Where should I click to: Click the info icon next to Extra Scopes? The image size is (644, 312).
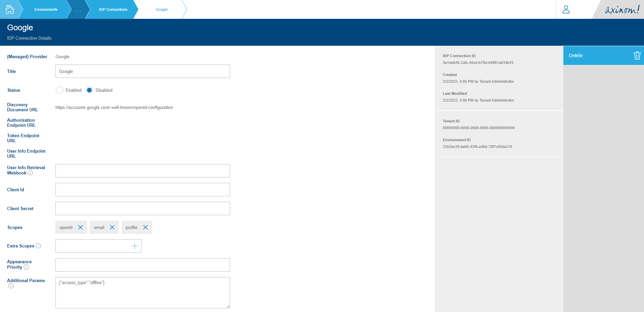point(39,246)
